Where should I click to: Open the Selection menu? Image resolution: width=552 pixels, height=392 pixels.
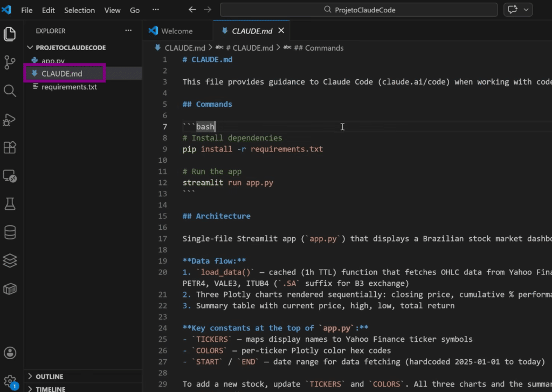coord(80,10)
